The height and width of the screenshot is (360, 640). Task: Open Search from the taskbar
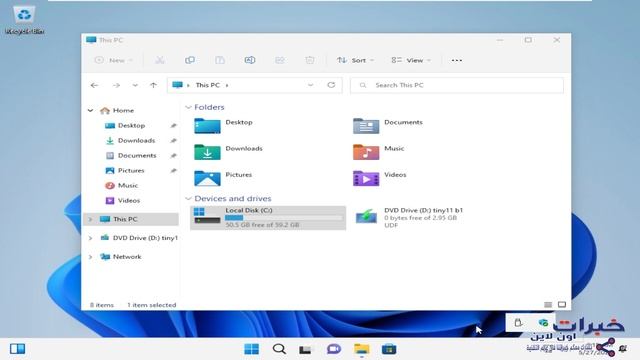pos(279,349)
